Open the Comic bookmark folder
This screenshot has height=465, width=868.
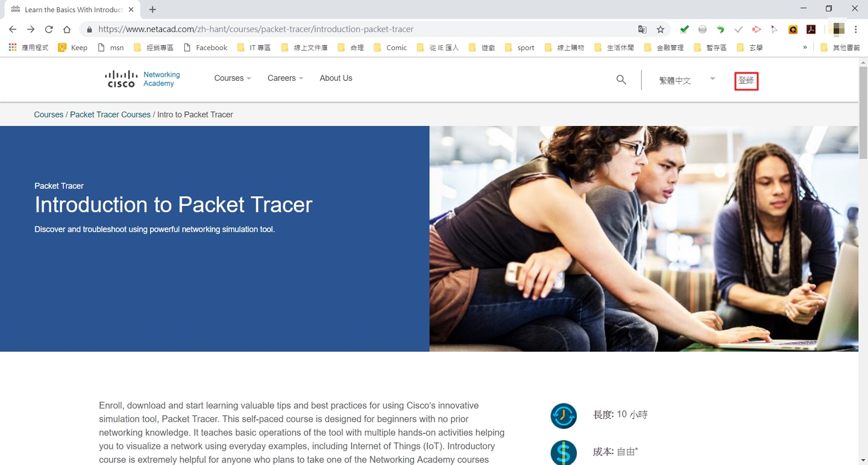pyautogui.click(x=390, y=48)
